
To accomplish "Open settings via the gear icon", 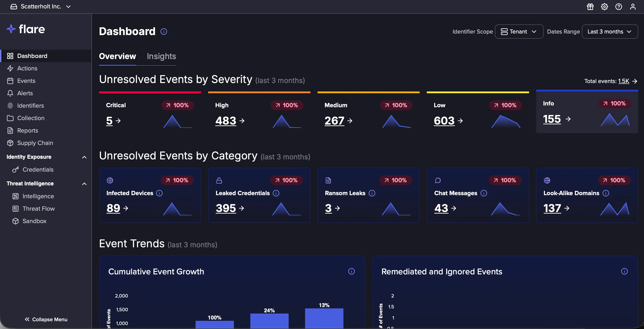I will tap(604, 6).
